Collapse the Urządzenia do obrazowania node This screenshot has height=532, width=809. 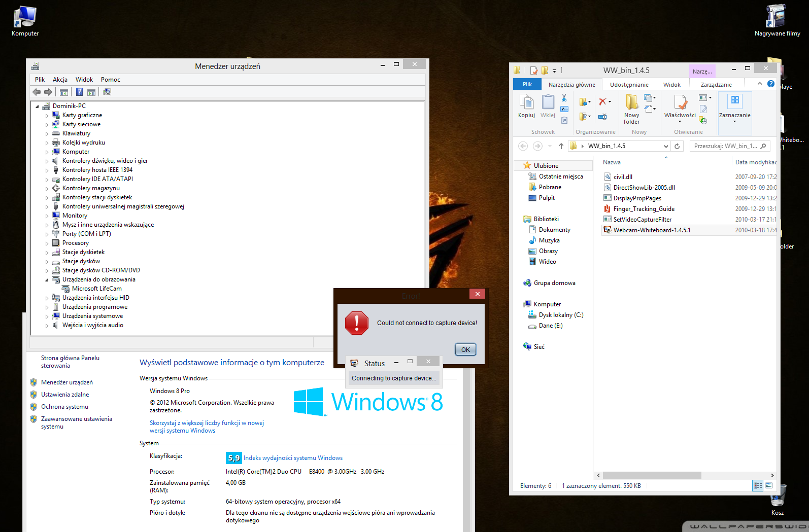[47, 280]
